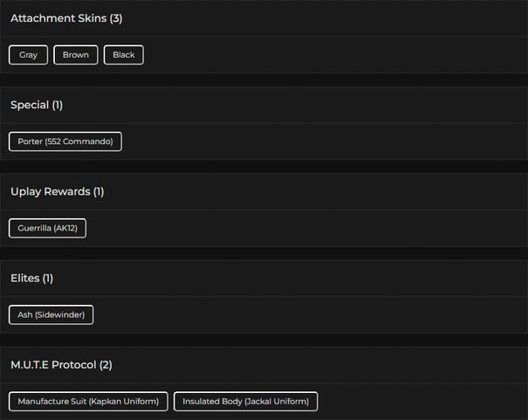Viewport: 528px width, 420px height.
Task: Select the Gray attachment skin
Action: (x=29, y=55)
